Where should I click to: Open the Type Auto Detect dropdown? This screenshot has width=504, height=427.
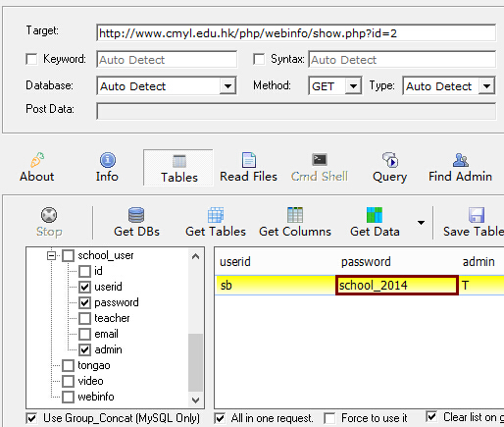click(486, 86)
